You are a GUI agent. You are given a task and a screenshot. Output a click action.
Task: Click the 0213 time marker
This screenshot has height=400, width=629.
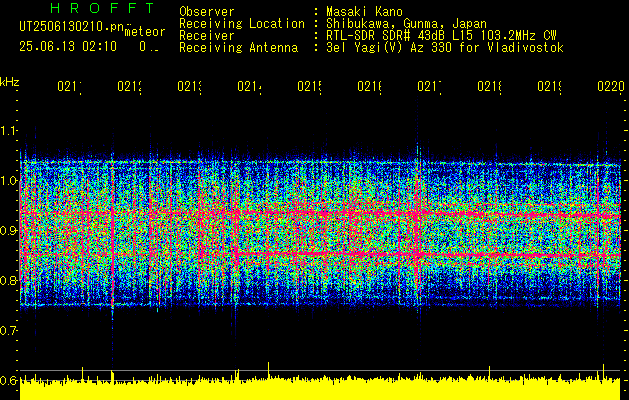[189, 86]
